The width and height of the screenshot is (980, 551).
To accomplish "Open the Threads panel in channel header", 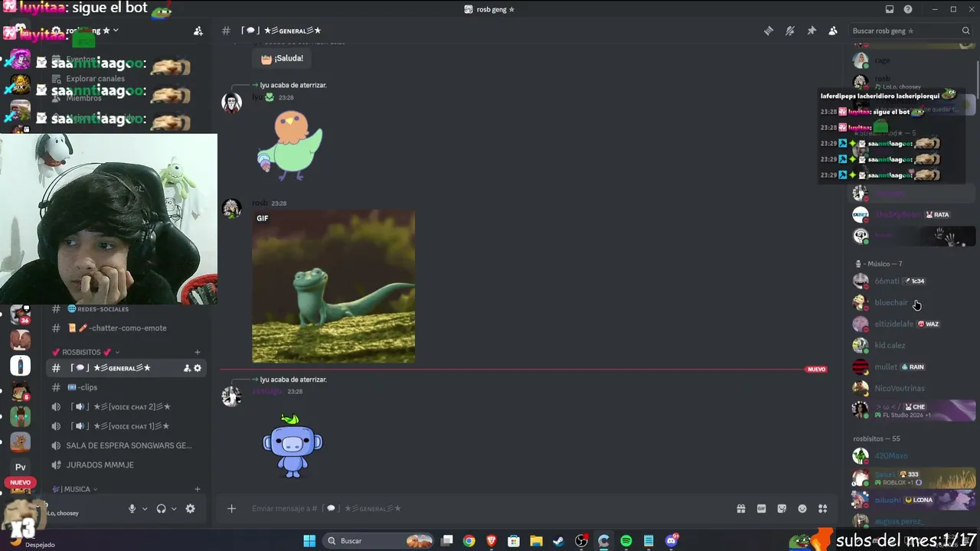I will pyautogui.click(x=769, y=31).
